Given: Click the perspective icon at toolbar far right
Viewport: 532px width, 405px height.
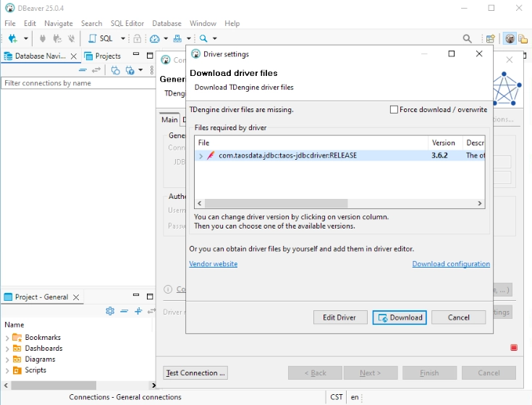Looking at the screenshot, I should point(523,38).
